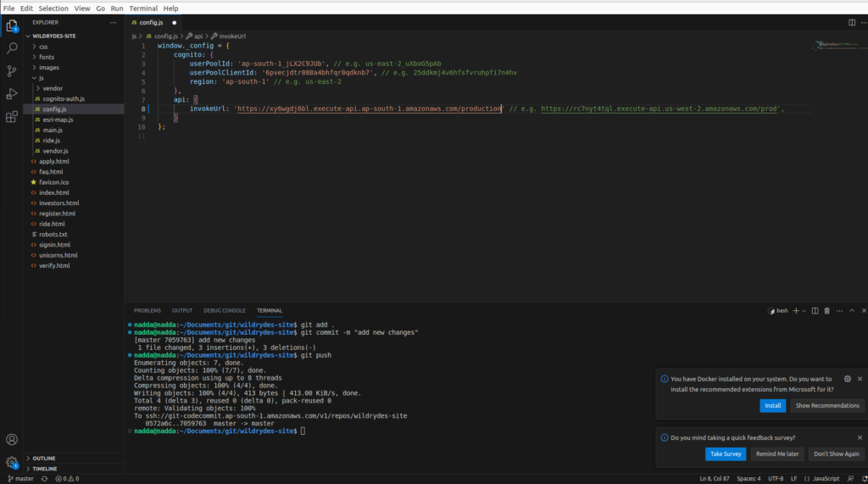Close the terminal panel
The width and height of the screenshot is (868, 484).
(864, 311)
